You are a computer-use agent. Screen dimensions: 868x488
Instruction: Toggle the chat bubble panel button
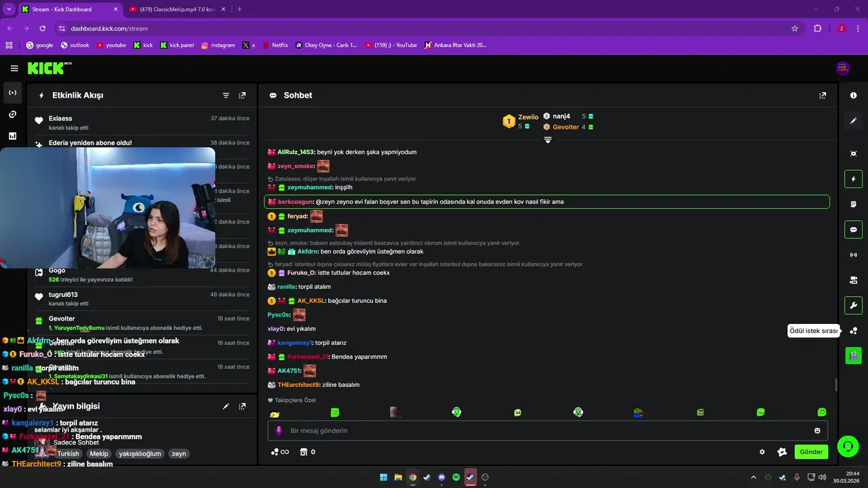click(853, 230)
